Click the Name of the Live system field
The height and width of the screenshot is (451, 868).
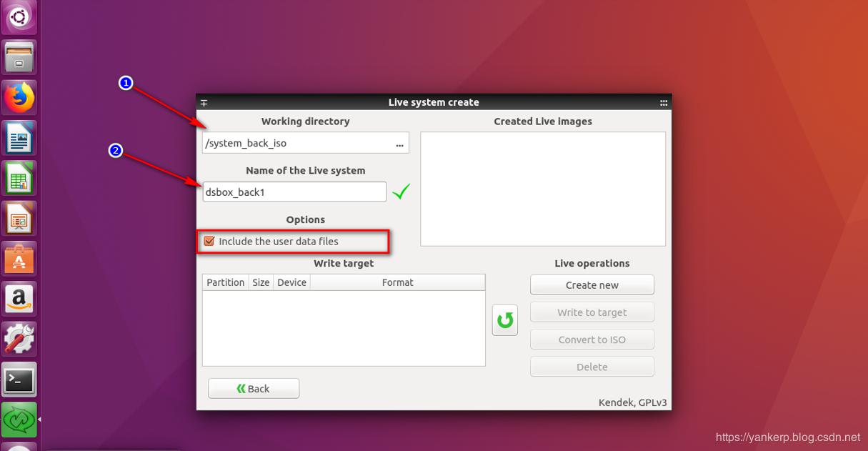(294, 192)
